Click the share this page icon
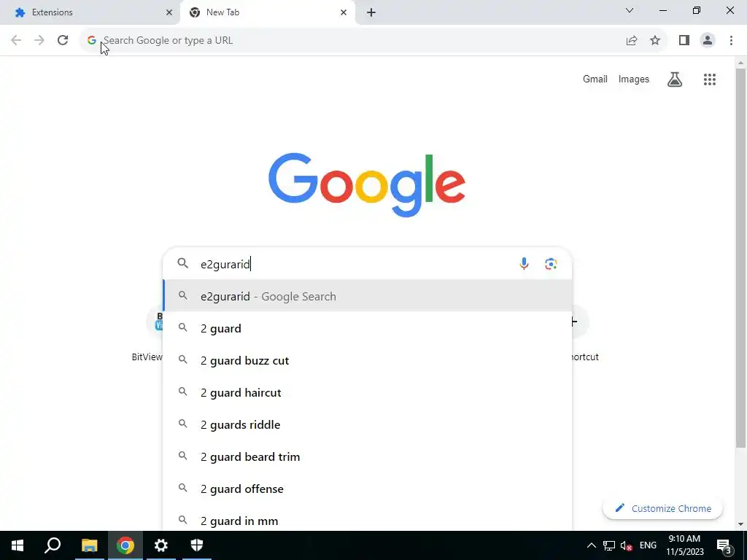This screenshot has width=747, height=560. point(632,41)
